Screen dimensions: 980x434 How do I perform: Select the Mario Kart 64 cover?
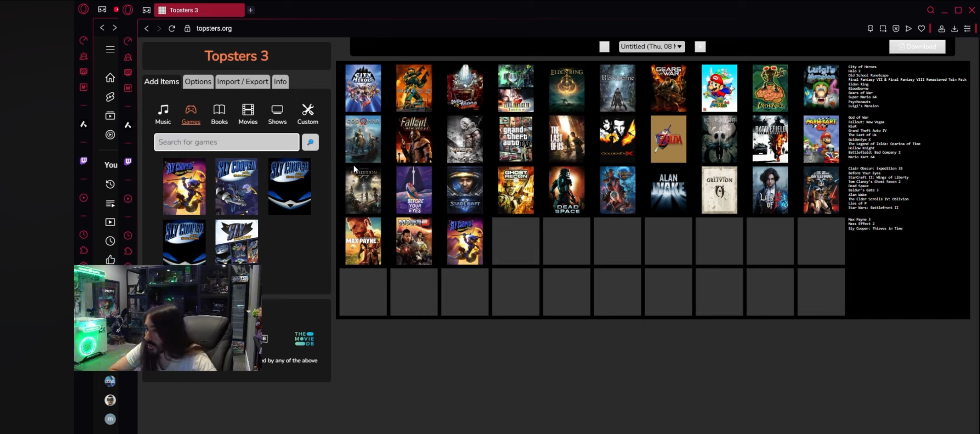[821, 139]
